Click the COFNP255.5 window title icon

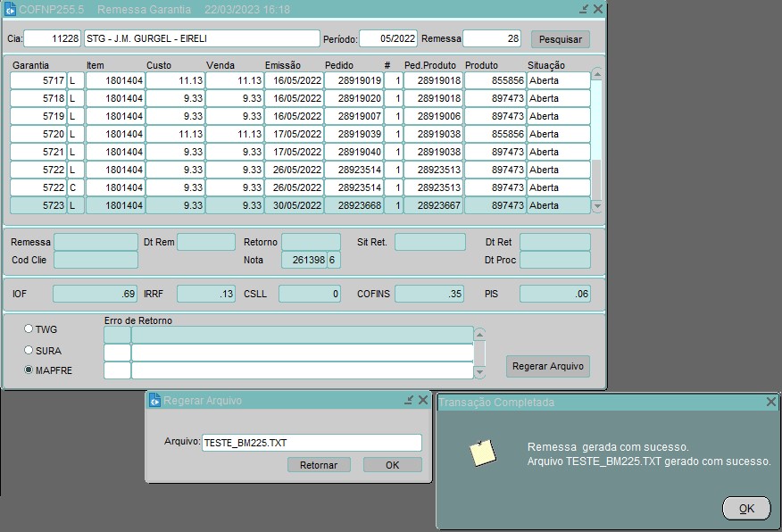10,9
